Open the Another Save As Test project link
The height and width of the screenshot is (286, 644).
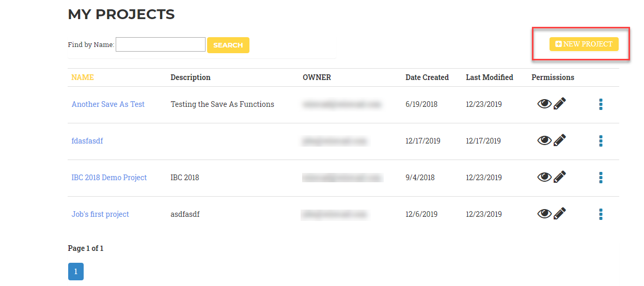point(108,104)
